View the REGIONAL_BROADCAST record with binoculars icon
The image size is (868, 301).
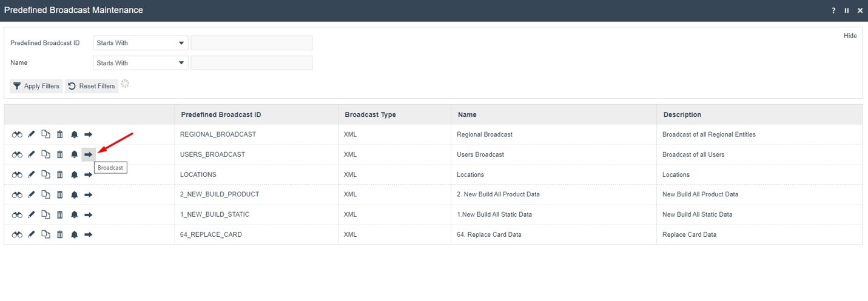[17, 134]
